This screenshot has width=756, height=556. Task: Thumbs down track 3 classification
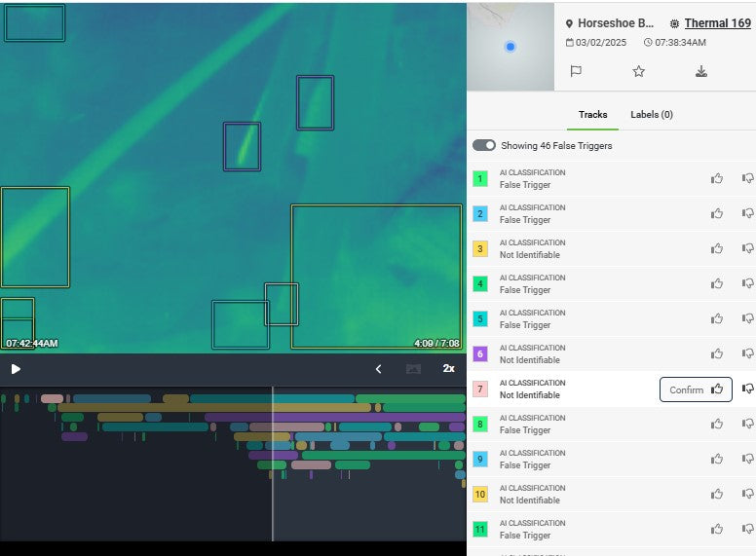(x=747, y=248)
